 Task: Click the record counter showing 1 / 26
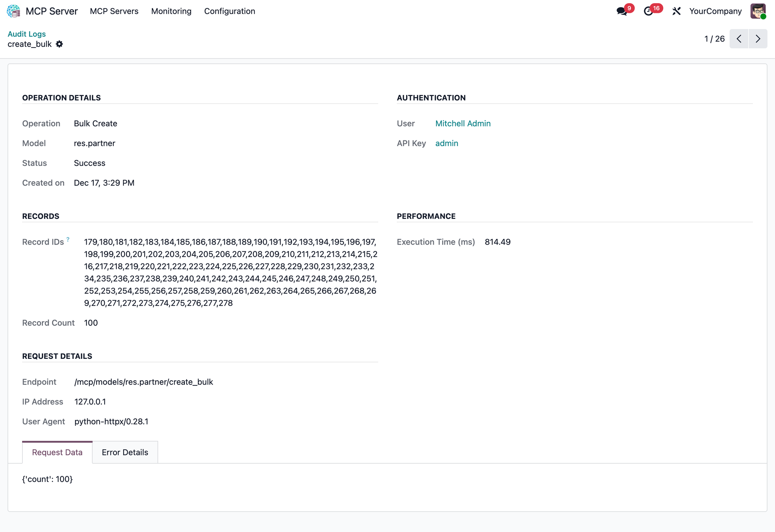click(x=714, y=39)
